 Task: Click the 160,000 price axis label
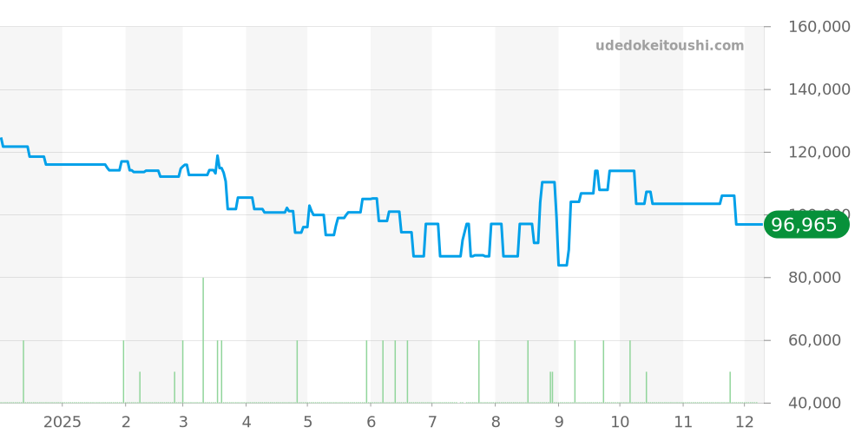click(819, 27)
